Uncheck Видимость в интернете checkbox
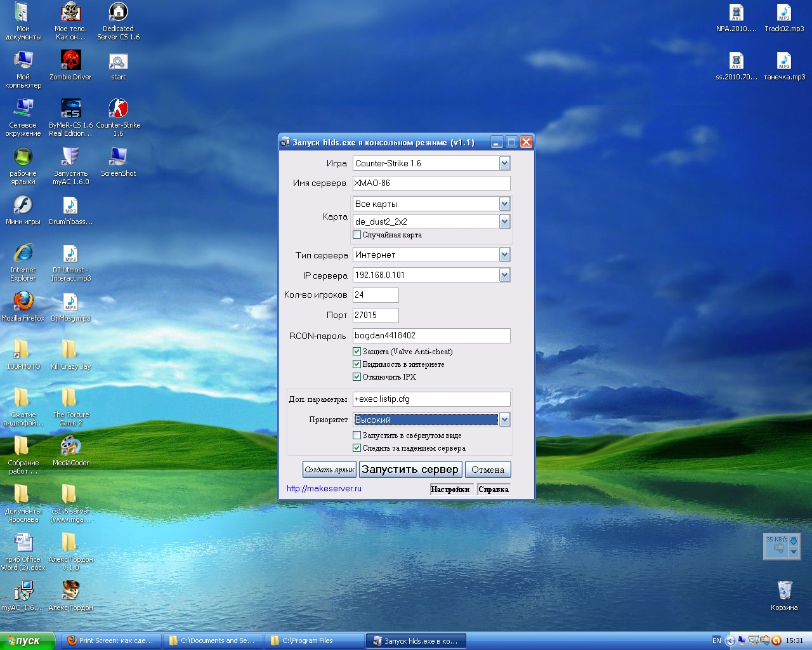This screenshot has width=812, height=650. tap(357, 364)
